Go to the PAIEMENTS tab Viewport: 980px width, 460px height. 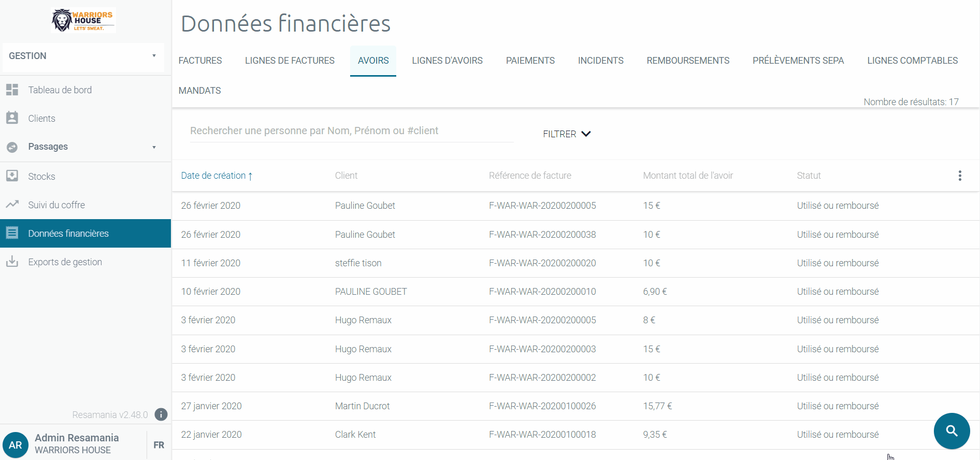530,61
